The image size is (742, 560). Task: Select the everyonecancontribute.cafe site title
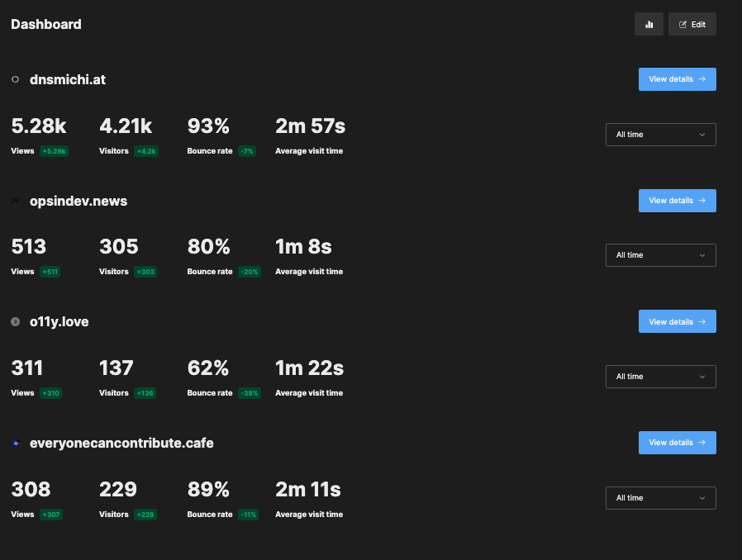coord(121,444)
